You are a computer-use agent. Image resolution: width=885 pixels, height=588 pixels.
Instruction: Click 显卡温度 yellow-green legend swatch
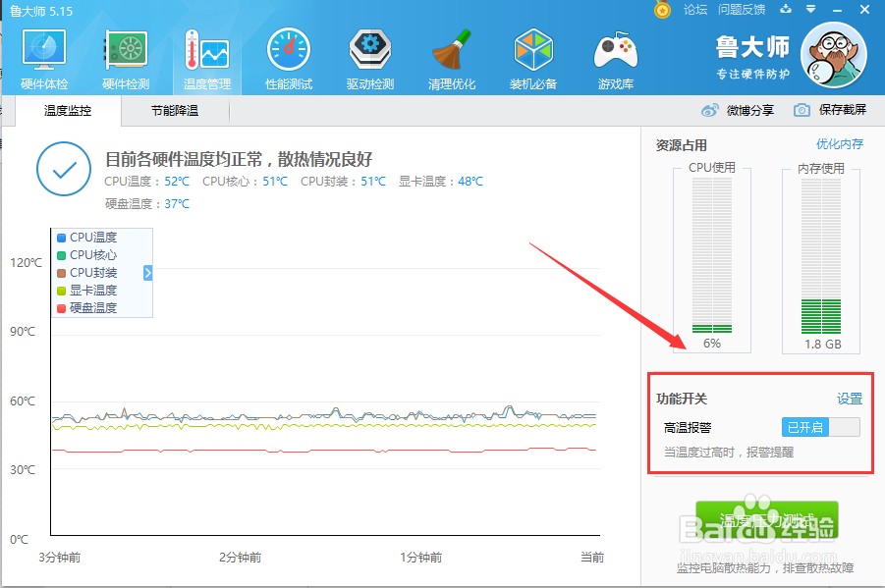pos(62,291)
